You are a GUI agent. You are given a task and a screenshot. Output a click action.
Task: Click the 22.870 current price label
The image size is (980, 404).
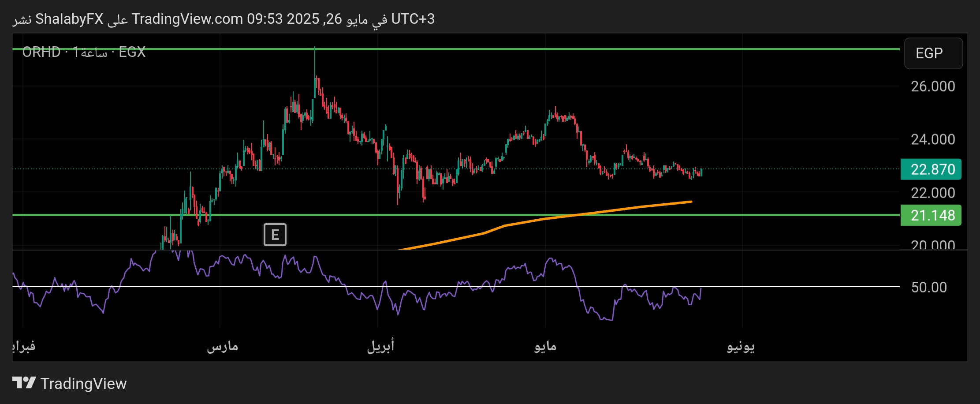931,169
